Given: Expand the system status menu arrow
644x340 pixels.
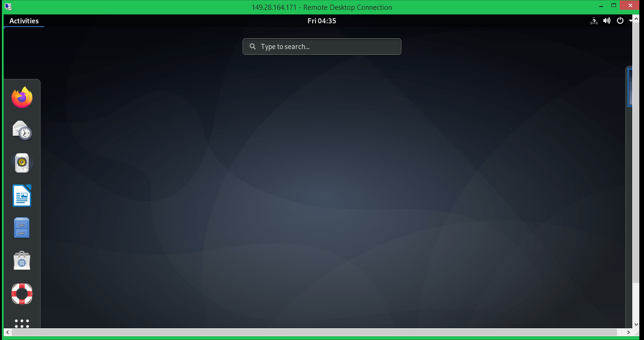Looking at the screenshot, I should click(630, 21).
